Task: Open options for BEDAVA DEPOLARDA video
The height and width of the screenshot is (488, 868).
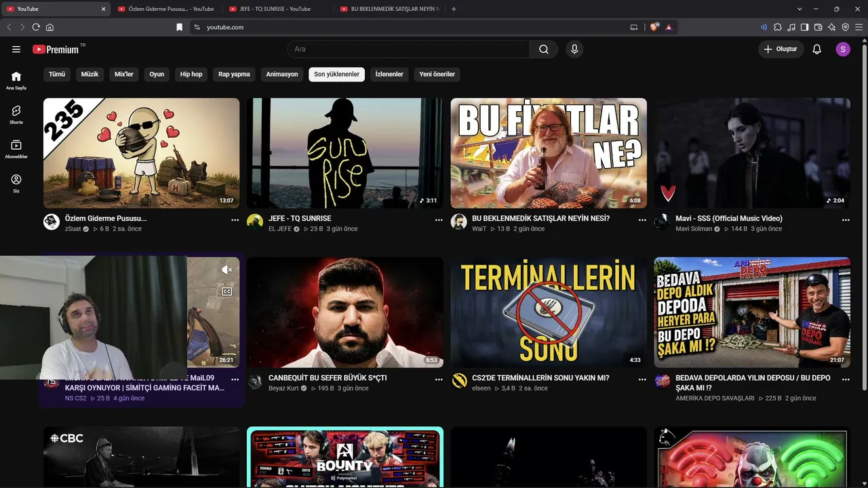Action: pyautogui.click(x=846, y=379)
